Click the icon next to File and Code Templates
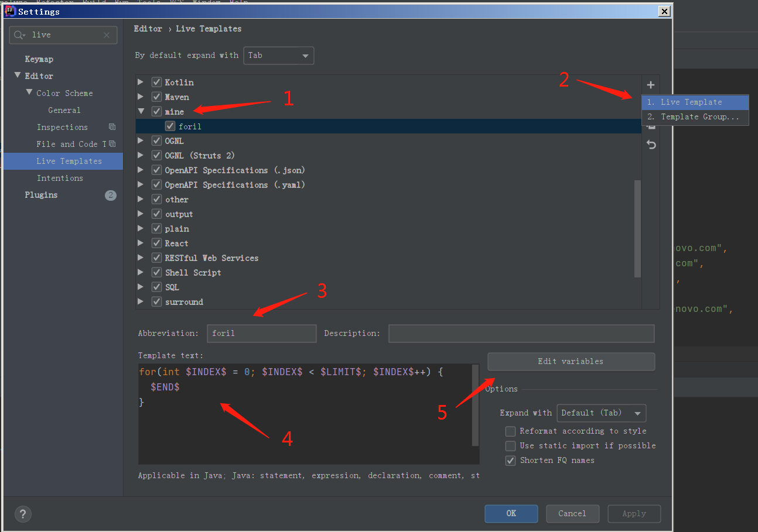 [x=112, y=144]
